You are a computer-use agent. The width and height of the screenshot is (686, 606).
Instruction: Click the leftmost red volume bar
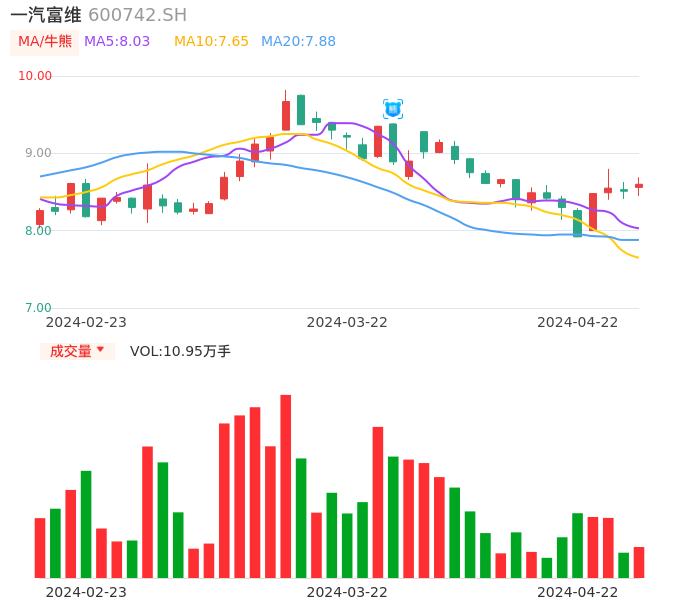pos(40,547)
